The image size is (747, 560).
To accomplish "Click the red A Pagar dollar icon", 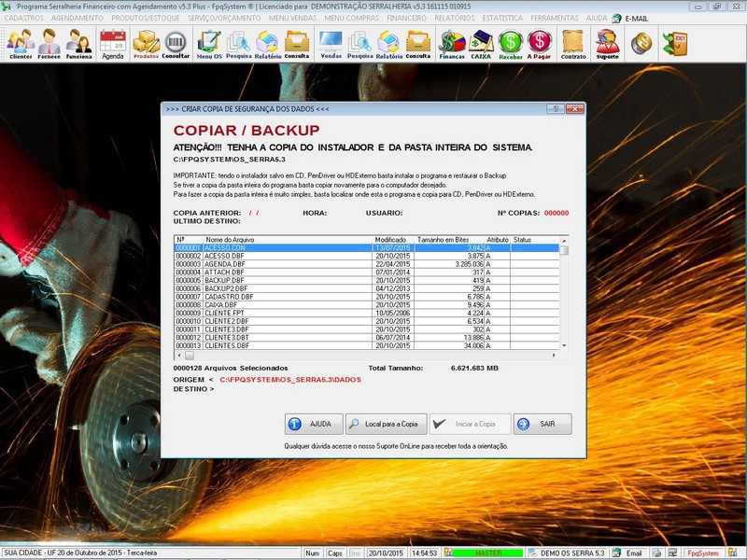I will tap(539, 44).
